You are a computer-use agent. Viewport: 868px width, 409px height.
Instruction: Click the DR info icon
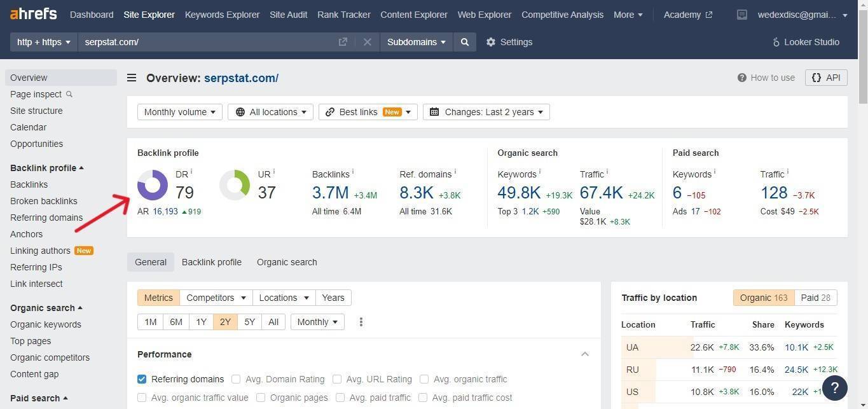point(191,172)
